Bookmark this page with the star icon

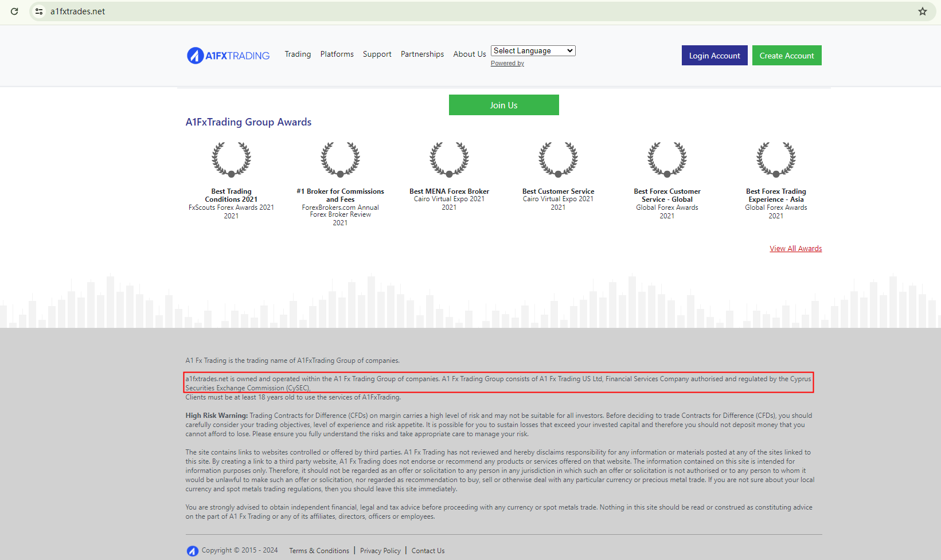923,11
